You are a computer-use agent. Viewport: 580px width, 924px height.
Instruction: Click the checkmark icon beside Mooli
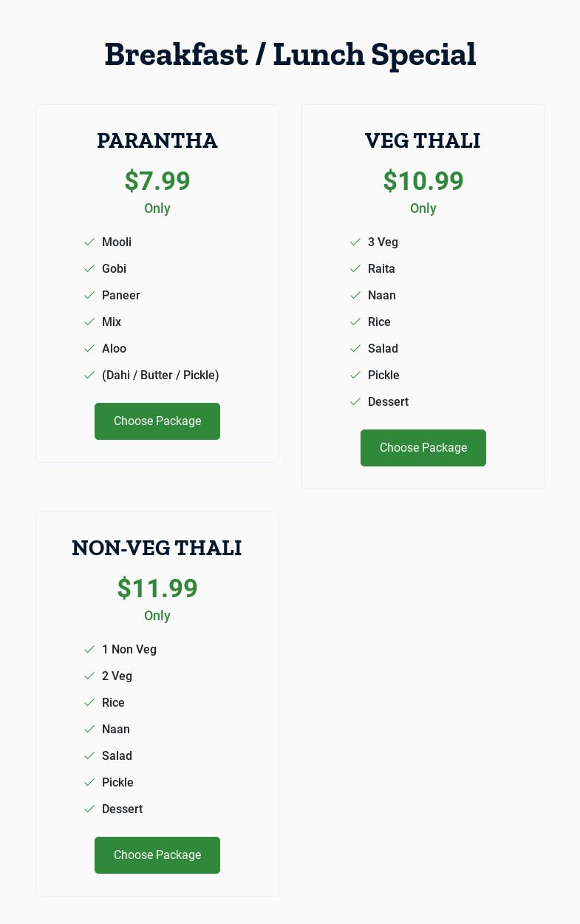89,242
